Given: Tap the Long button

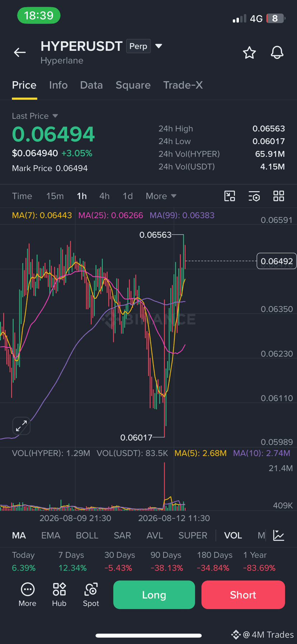Looking at the screenshot, I should coord(154,595).
